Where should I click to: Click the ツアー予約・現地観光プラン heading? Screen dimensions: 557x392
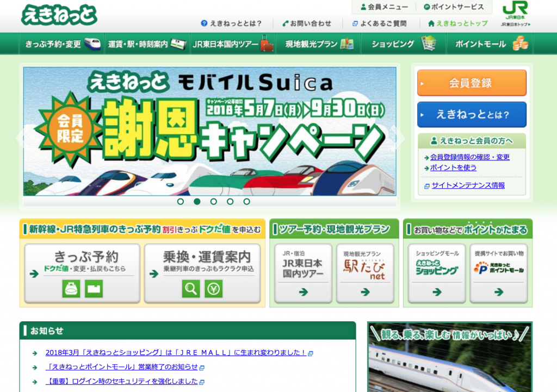(x=335, y=229)
